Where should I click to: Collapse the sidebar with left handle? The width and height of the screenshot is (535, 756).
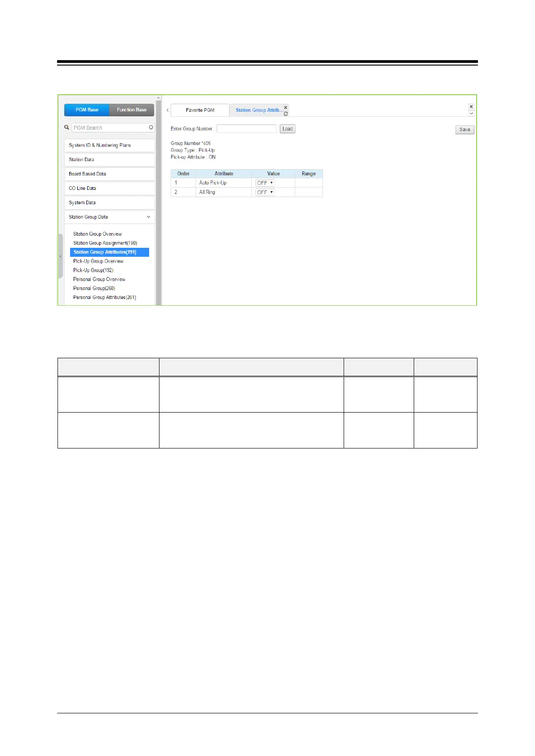(x=60, y=256)
